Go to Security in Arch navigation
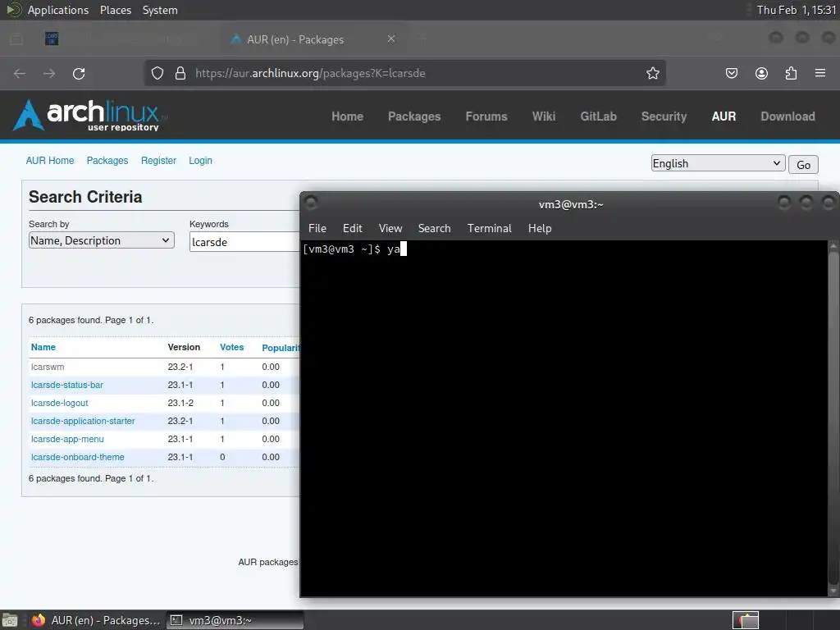This screenshot has height=630, width=840. coord(664,116)
